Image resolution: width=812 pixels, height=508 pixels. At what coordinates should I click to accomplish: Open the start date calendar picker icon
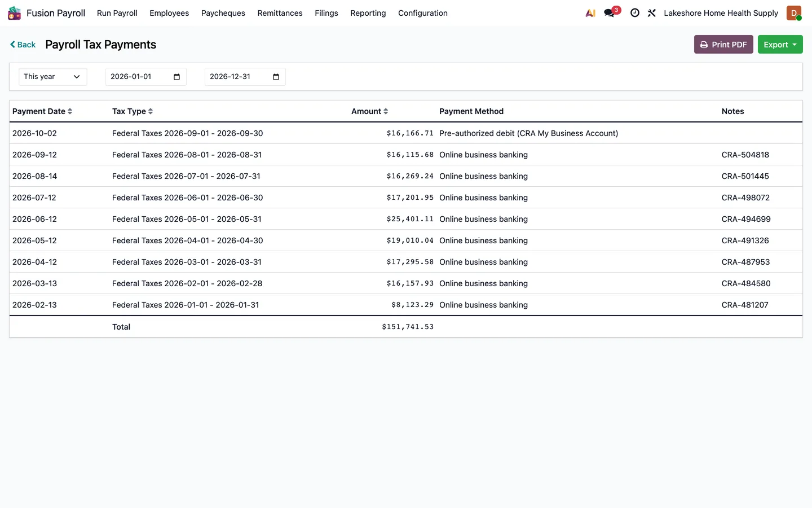[176, 77]
